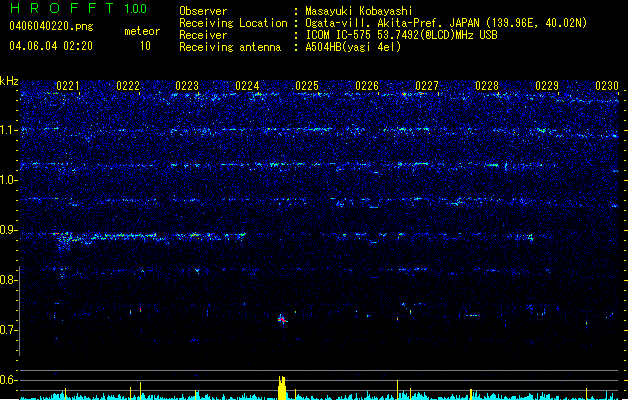Click the 1.0 frequency axis label
The width and height of the screenshot is (629, 400).
[8, 180]
